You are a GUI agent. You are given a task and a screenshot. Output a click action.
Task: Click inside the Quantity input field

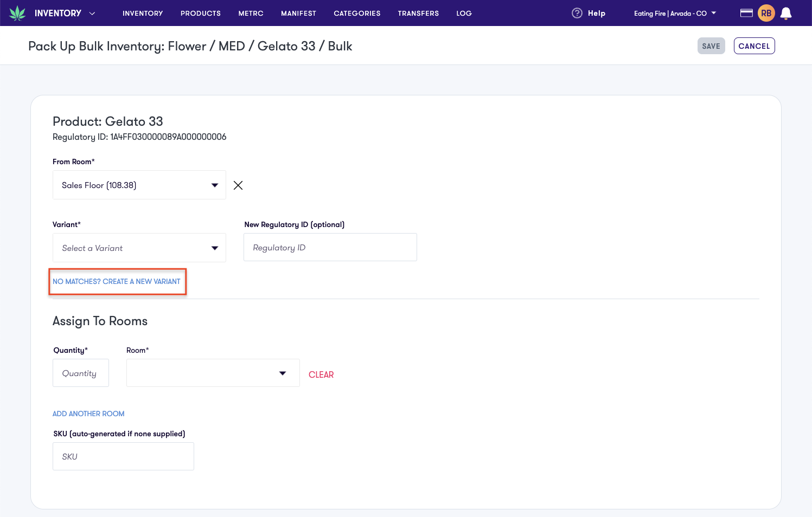[80, 373]
